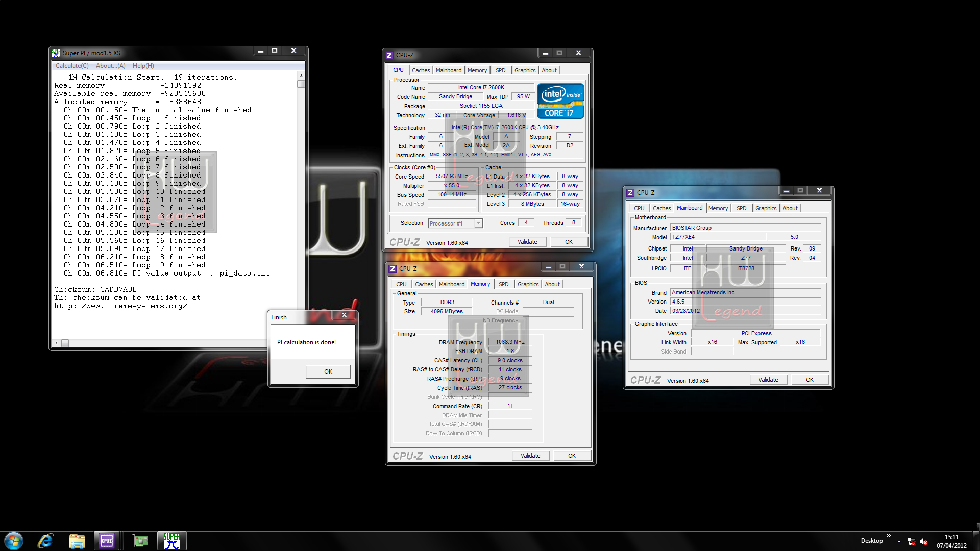Image resolution: width=980 pixels, height=551 pixels.
Task: Click the muted volume tray icon
Action: 924,541
